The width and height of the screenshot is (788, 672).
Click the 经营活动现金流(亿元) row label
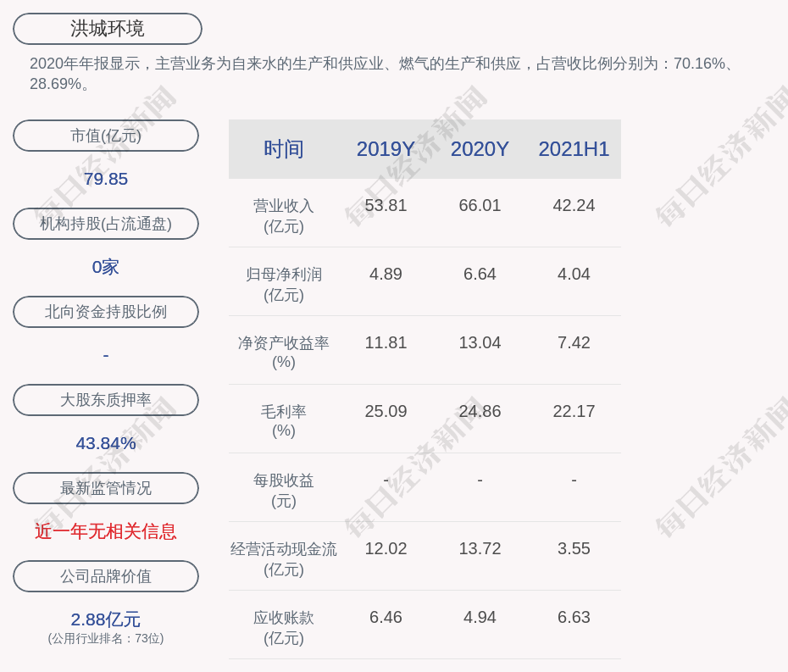click(284, 559)
